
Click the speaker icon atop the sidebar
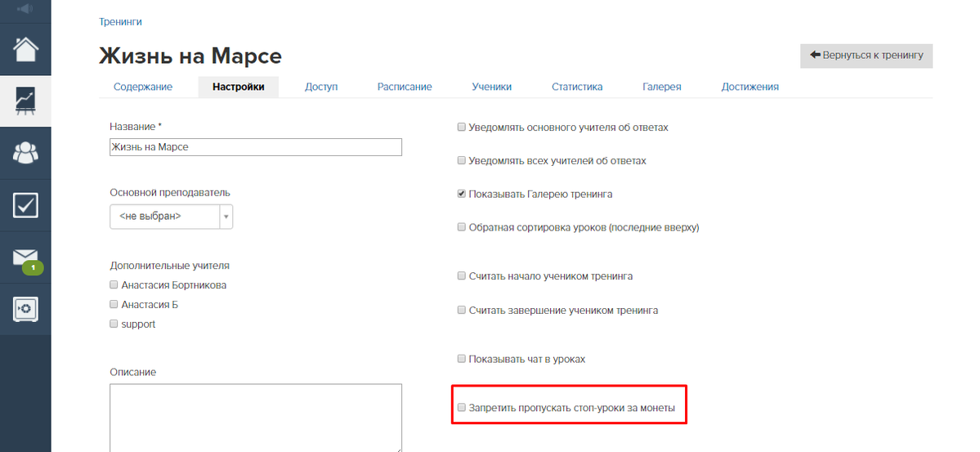point(25,9)
